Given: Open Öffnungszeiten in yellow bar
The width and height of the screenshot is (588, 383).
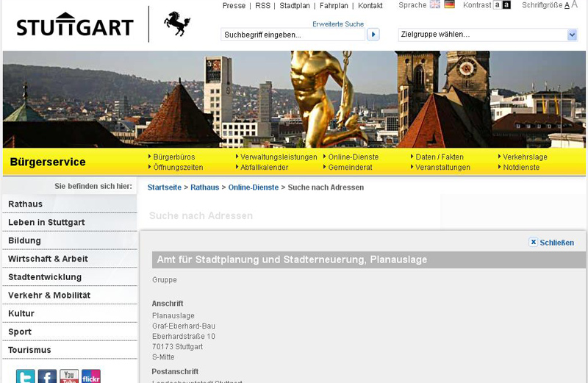Looking at the screenshot, I should pyautogui.click(x=178, y=168).
